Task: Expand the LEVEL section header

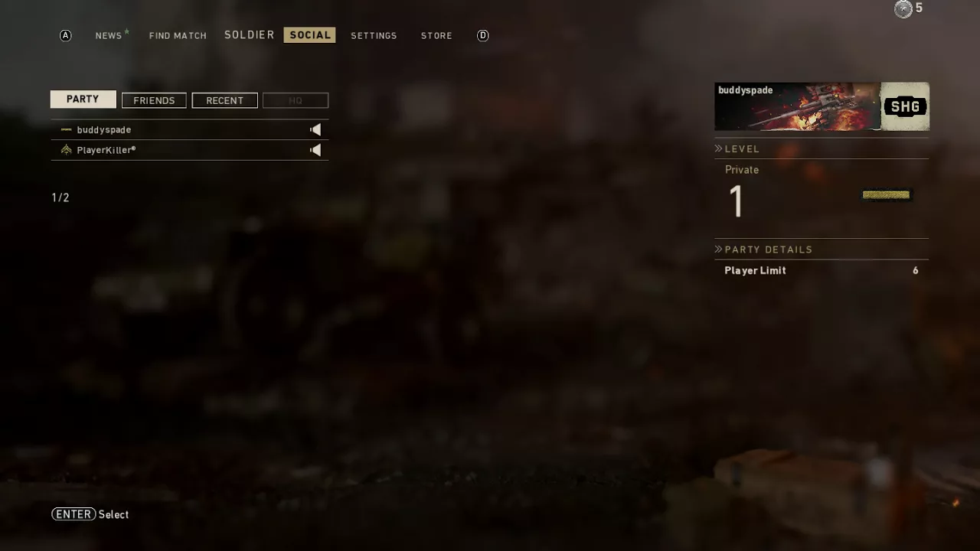Action: pyautogui.click(x=737, y=148)
